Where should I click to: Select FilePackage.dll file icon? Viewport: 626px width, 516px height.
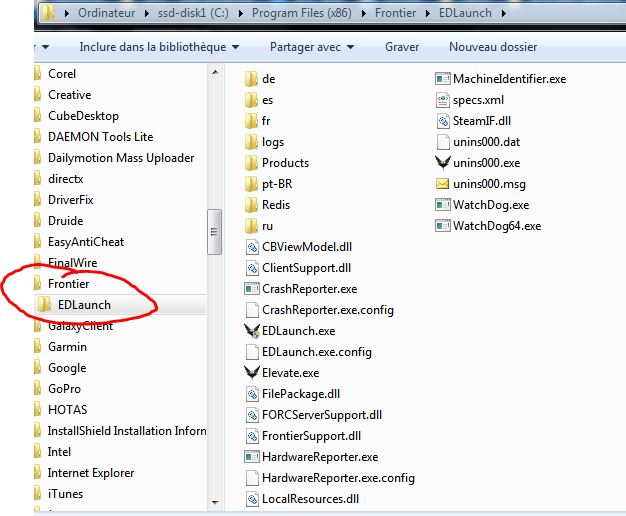point(252,394)
